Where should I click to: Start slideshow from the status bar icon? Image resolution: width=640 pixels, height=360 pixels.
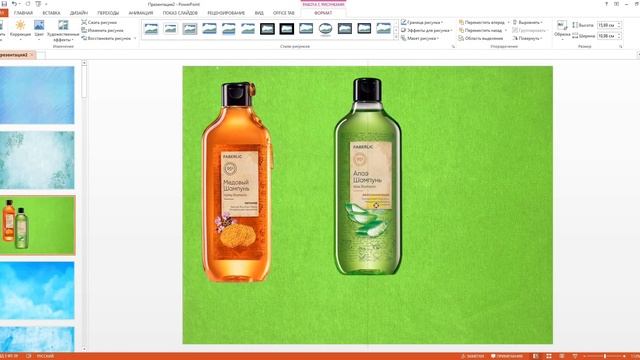(x=575, y=356)
